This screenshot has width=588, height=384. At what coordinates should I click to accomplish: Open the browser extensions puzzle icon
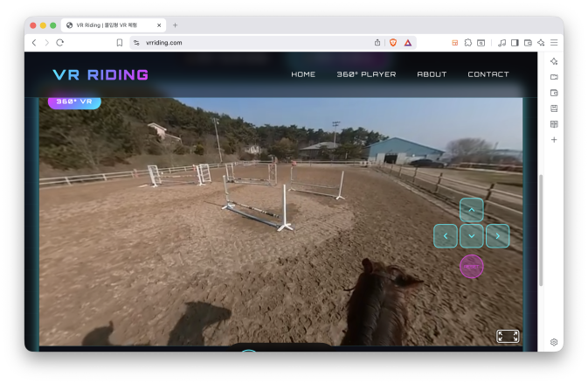tap(468, 42)
